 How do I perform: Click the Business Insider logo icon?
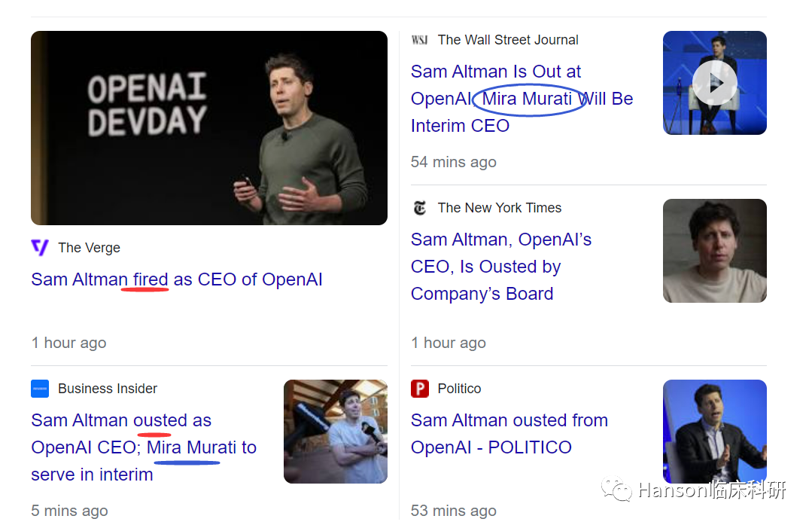click(40, 389)
